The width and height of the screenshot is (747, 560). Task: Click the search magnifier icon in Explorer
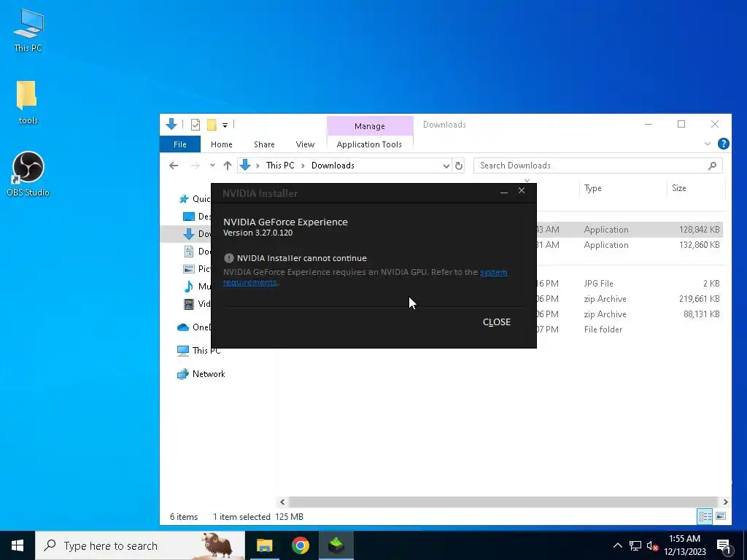(712, 166)
